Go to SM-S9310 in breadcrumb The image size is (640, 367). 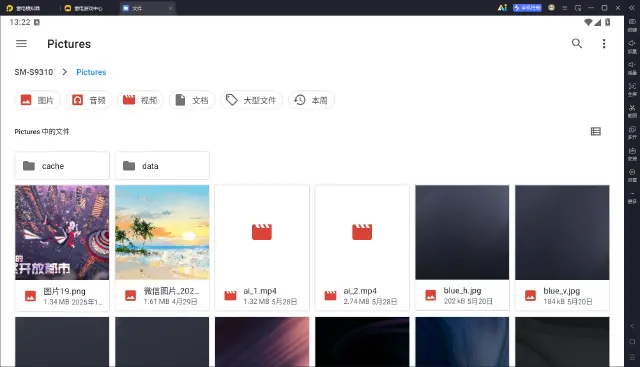click(x=34, y=72)
